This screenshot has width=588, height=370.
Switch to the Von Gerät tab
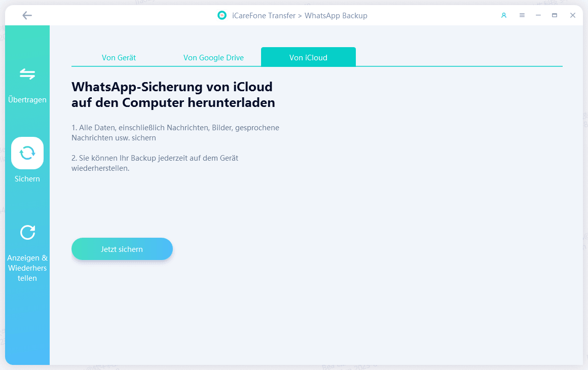point(119,57)
